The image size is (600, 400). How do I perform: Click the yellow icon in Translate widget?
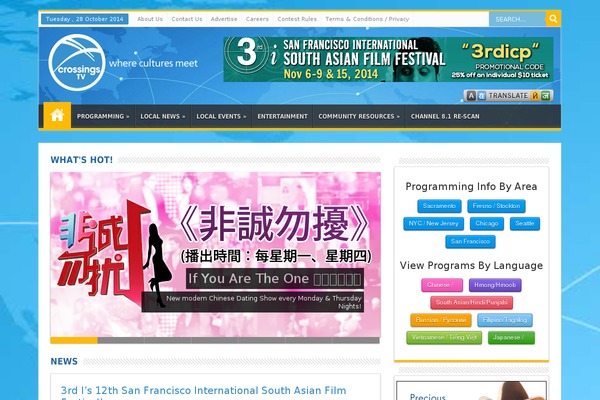click(535, 96)
